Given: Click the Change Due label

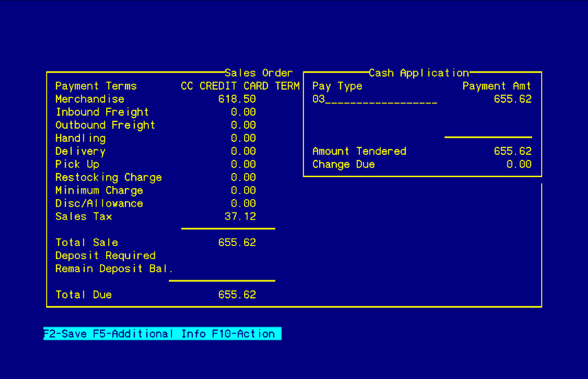Looking at the screenshot, I should [343, 165].
